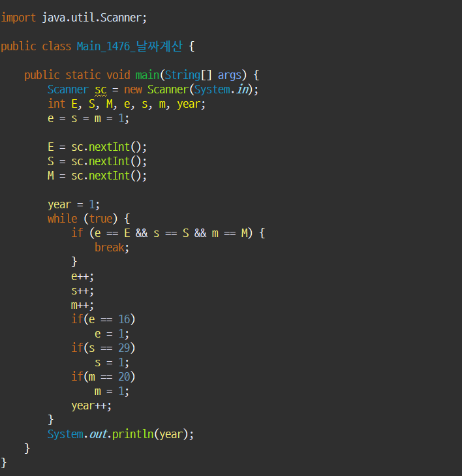Click the if condition e == E && s == S
462x476 pixels.
(168, 233)
